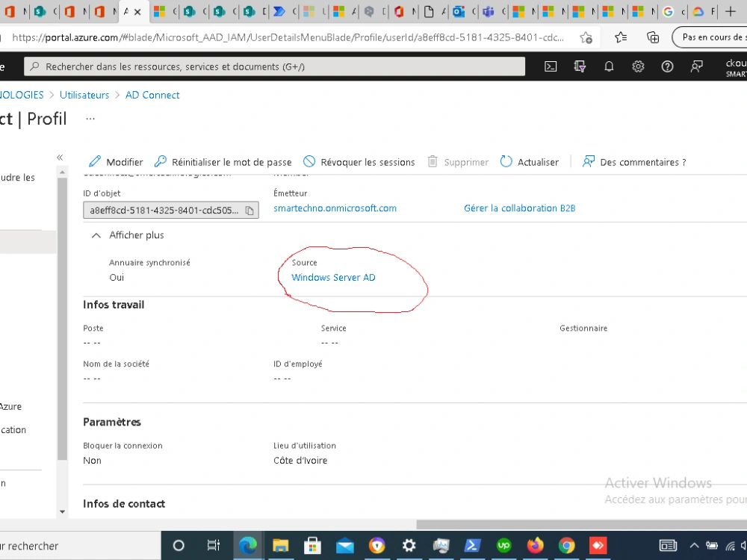747x560 pixels.
Task: Open Microsoft Edge from the taskbar
Action: [x=248, y=546]
